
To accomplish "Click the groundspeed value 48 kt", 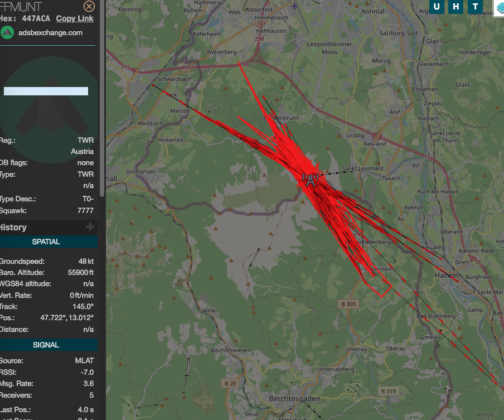I will tap(86, 262).
